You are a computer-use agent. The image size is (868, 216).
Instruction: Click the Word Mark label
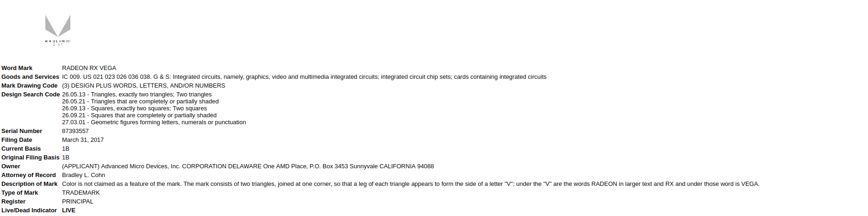[x=17, y=68]
